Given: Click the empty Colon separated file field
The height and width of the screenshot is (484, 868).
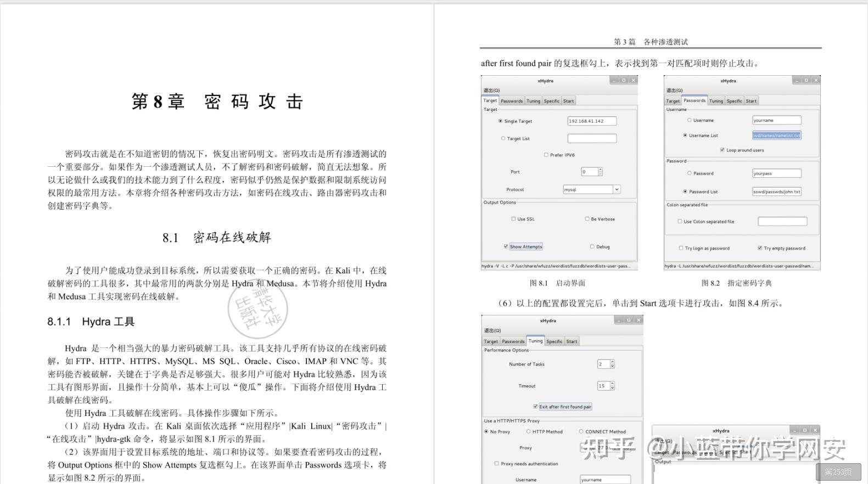Looking at the screenshot, I should coord(782,221).
